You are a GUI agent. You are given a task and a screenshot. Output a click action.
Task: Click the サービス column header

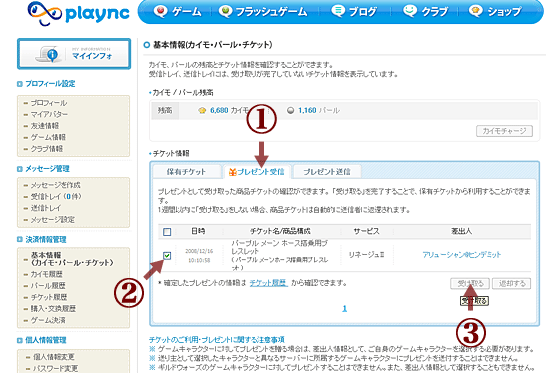coord(366,231)
